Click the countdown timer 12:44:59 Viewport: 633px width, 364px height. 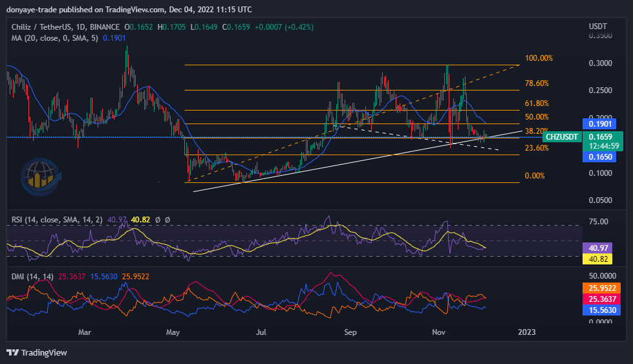coord(604,146)
